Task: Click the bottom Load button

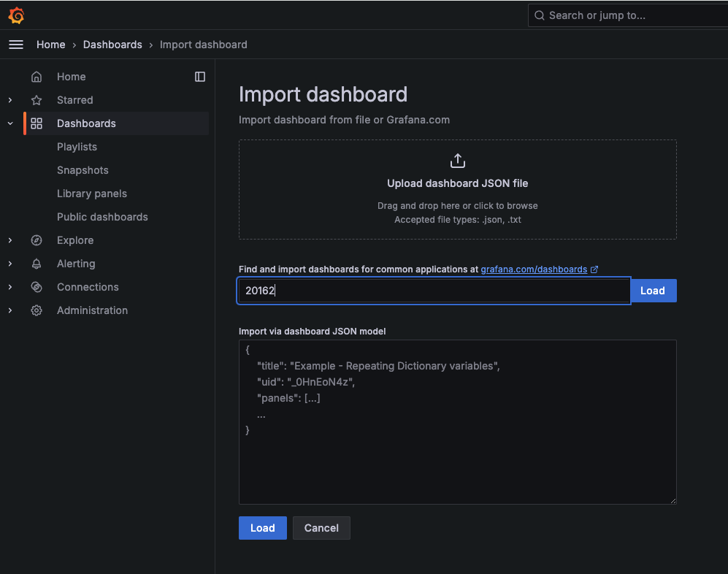Action: pos(262,528)
